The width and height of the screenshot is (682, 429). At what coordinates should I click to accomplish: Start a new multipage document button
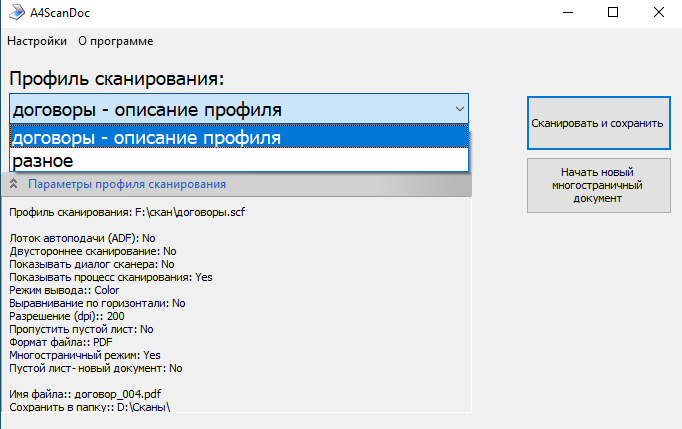coord(600,185)
